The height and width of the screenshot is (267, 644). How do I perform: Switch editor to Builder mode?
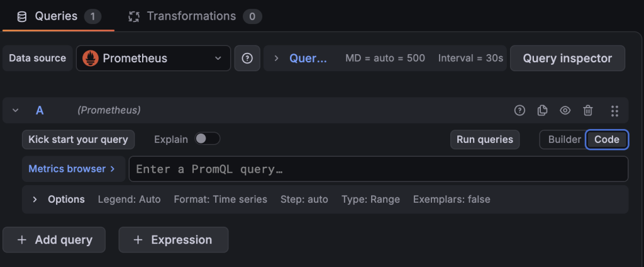564,139
